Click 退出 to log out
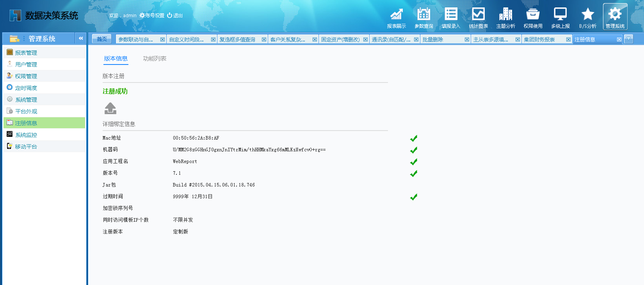 (175, 16)
